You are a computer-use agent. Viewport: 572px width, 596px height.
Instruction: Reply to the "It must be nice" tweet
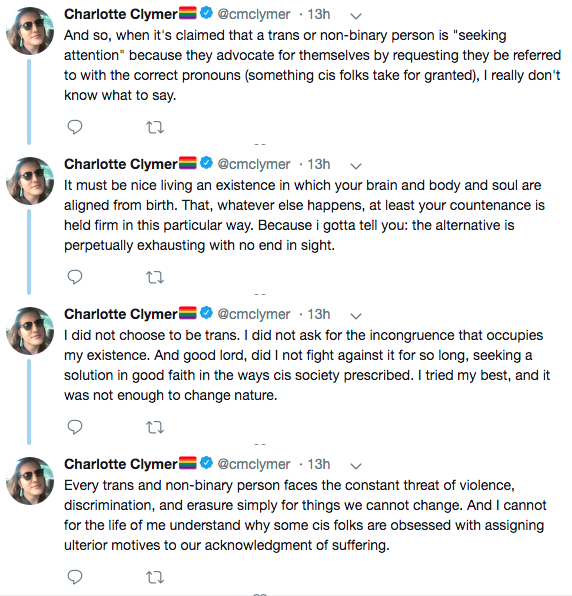pyautogui.click(x=75, y=277)
